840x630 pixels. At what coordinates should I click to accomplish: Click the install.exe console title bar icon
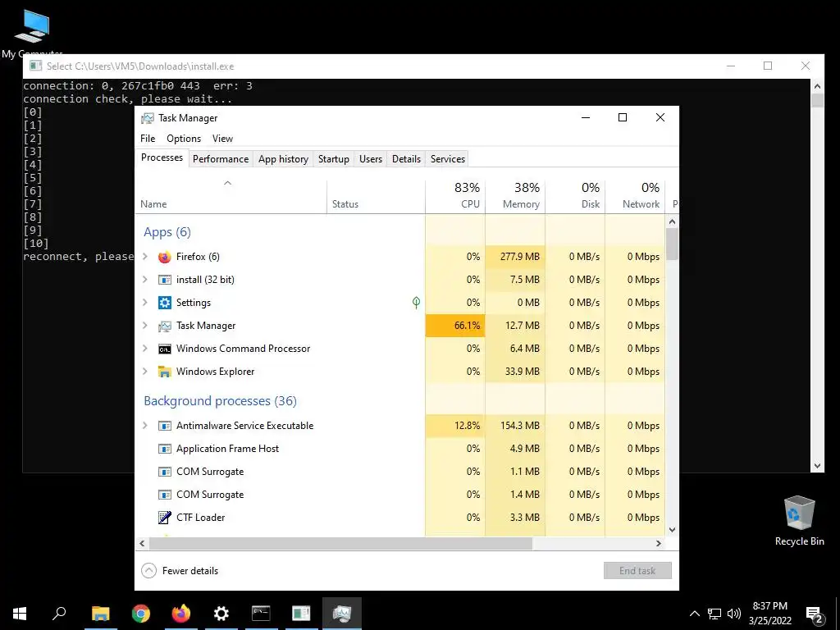36,66
